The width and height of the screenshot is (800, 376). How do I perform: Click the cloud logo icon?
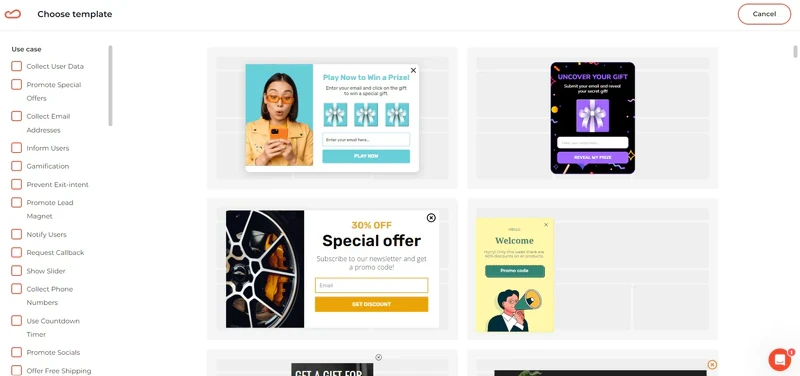point(13,14)
